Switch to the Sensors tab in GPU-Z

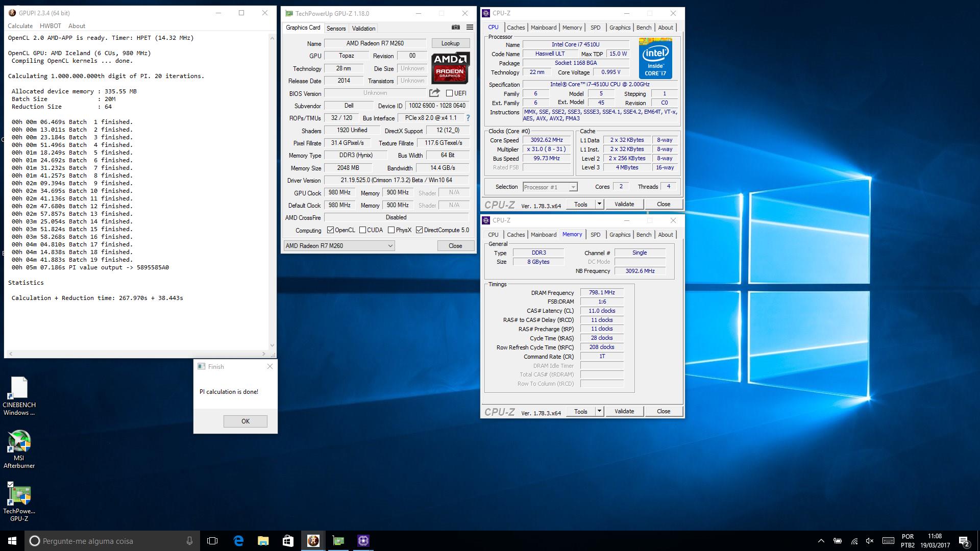336,29
